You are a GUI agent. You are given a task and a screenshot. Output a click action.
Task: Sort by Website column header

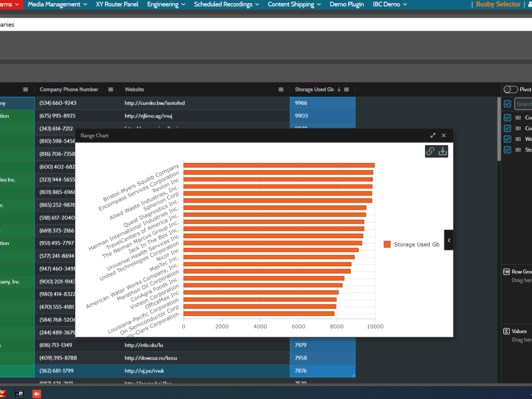coord(134,89)
